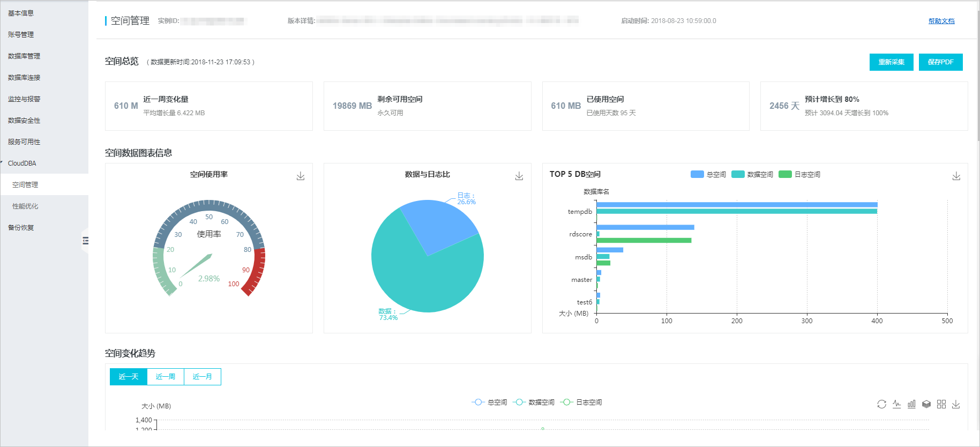Collapse the left navigation sidebar handle
The height and width of the screenshot is (447, 980).
[85, 241]
